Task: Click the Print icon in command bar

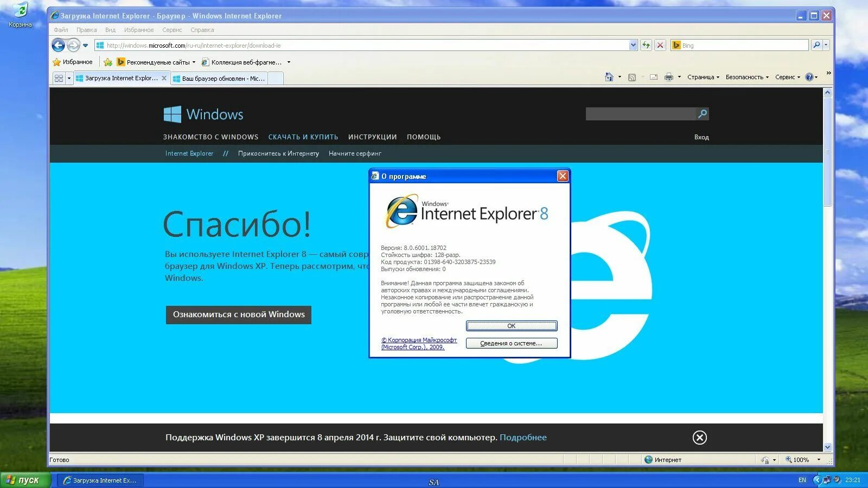Action: click(669, 77)
